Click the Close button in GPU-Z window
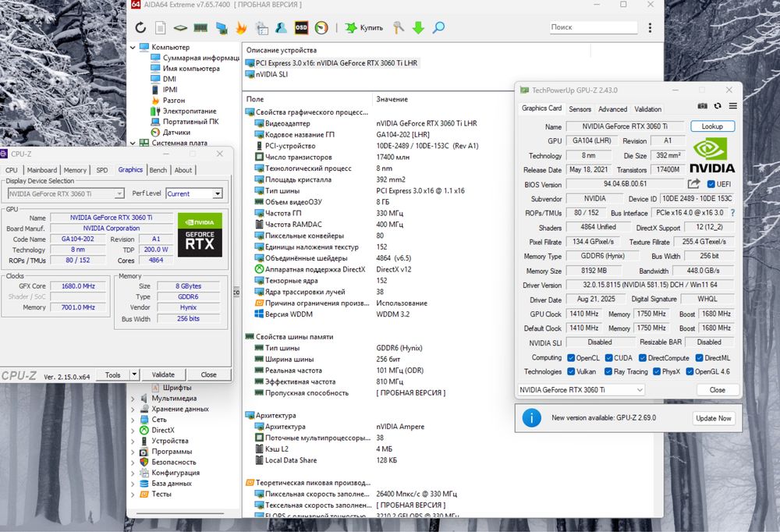The width and height of the screenshot is (780, 532). pyautogui.click(x=717, y=390)
